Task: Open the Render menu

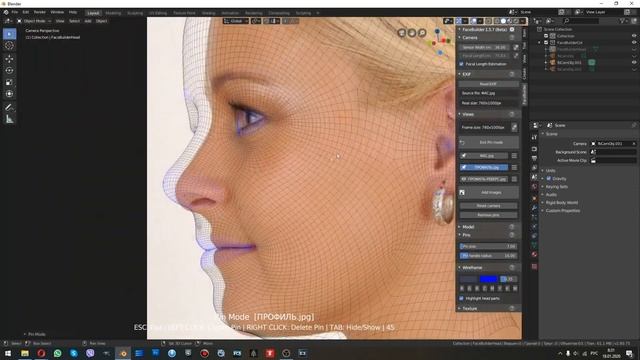Action: [x=40, y=12]
